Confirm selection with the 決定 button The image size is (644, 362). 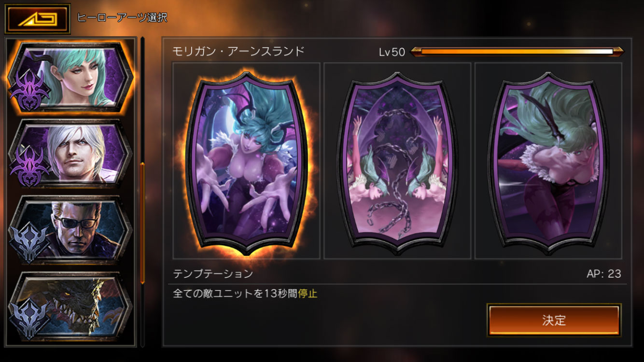pyautogui.click(x=554, y=320)
